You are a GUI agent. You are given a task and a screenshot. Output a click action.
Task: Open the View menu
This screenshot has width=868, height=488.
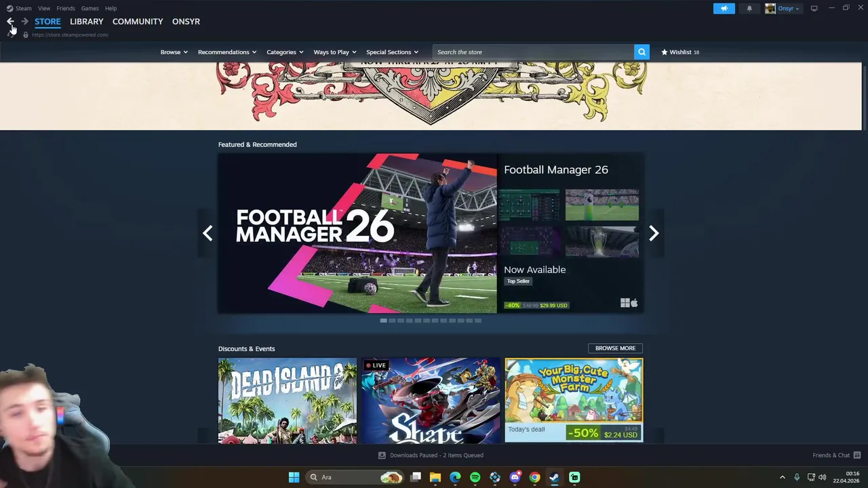point(44,8)
